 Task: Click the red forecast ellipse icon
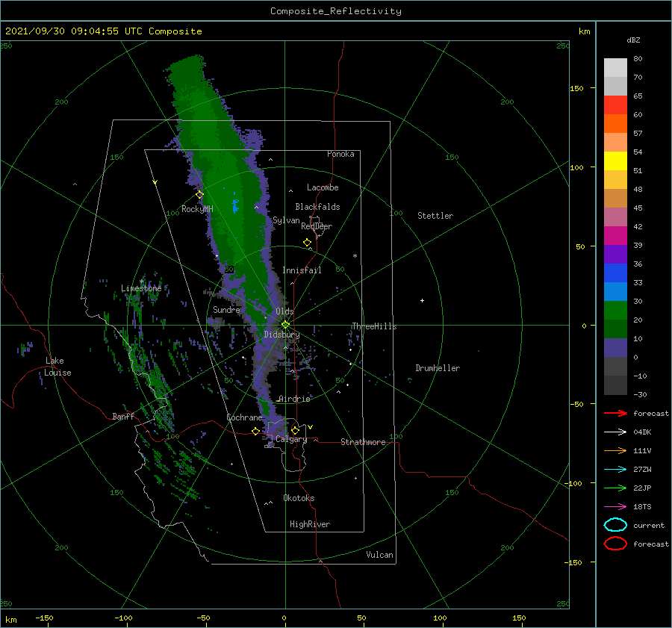[615, 544]
